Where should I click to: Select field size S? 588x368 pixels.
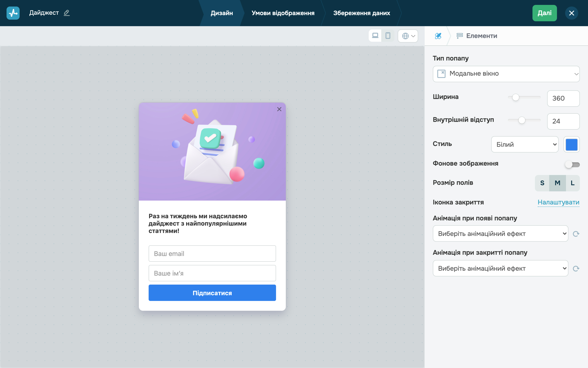[542, 183]
